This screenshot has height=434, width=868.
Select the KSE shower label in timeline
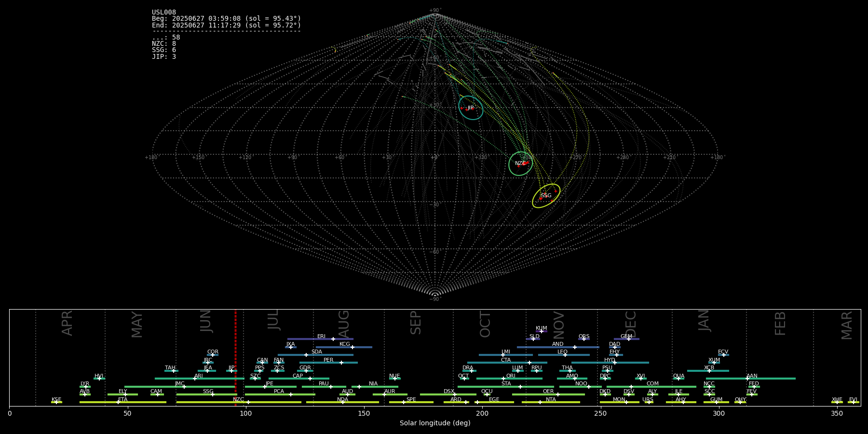56,400
